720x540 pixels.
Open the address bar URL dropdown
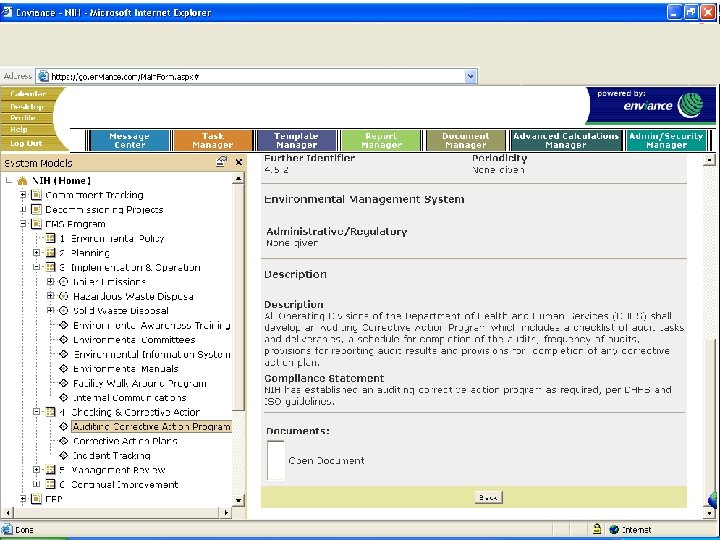[471, 76]
